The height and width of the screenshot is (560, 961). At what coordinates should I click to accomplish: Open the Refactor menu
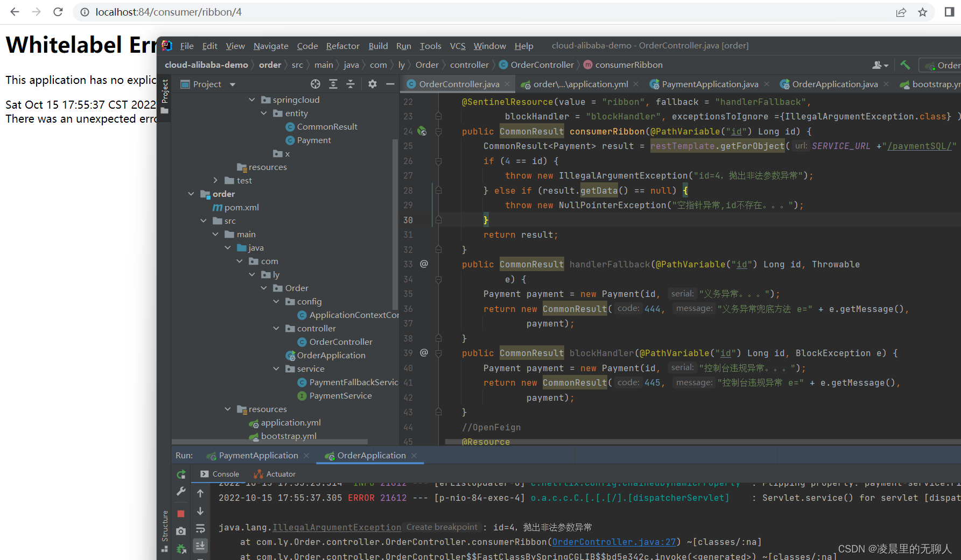342,46
